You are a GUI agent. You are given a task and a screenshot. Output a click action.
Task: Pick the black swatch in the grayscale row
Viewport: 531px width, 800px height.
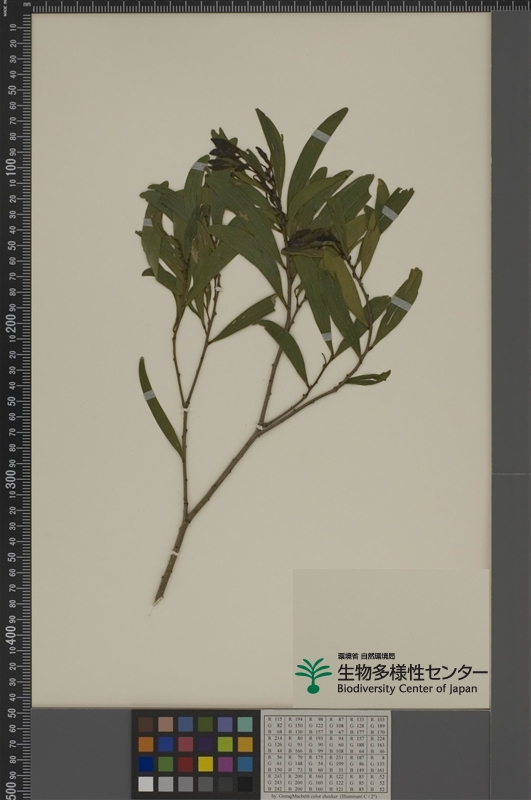(245, 784)
